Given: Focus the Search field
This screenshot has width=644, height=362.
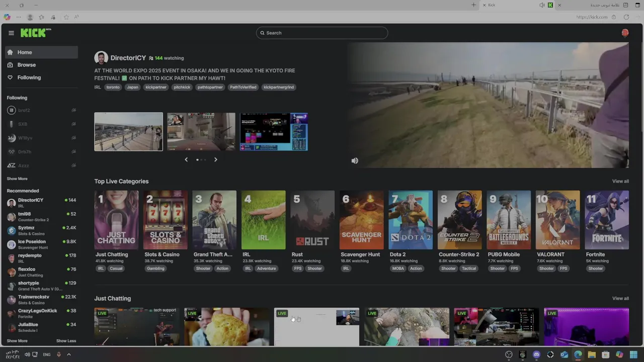Looking at the screenshot, I should (x=322, y=33).
